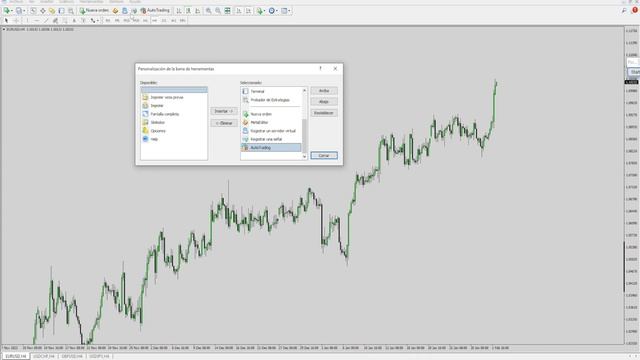640x360 pixels.
Task: Select AutoTrading item in selected list
Action: (271, 148)
